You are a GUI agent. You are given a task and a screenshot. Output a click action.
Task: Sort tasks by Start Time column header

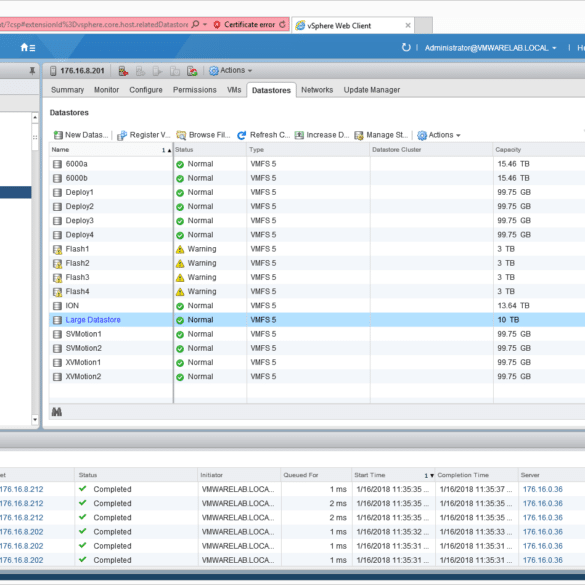point(393,475)
